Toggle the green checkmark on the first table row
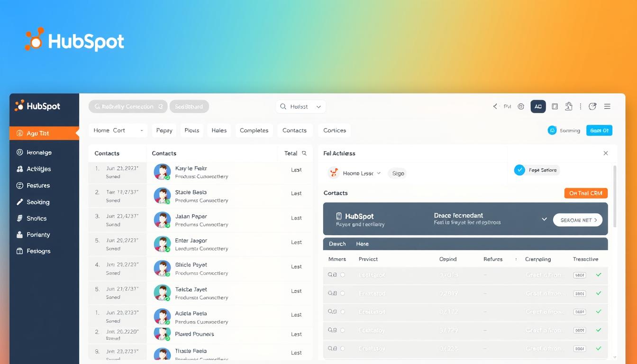 pyautogui.click(x=598, y=275)
